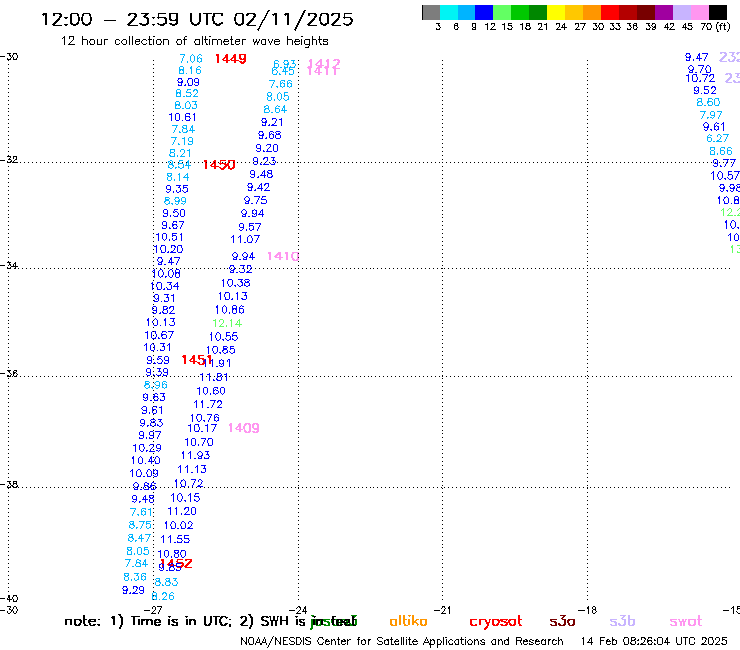Image resolution: width=740 pixels, height=650 pixels.
Task: Select the dark red s3a legend label
Action: point(562,622)
